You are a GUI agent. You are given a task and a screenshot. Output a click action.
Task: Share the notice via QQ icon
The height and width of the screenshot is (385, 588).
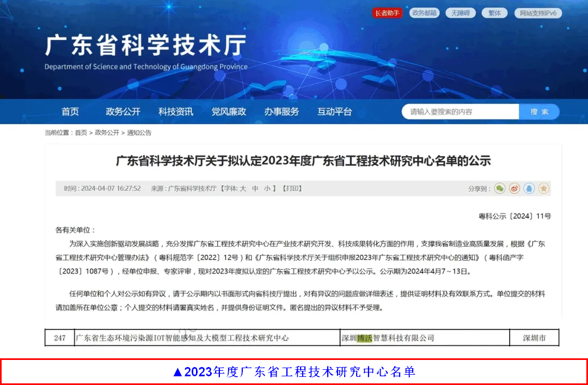[529, 188]
